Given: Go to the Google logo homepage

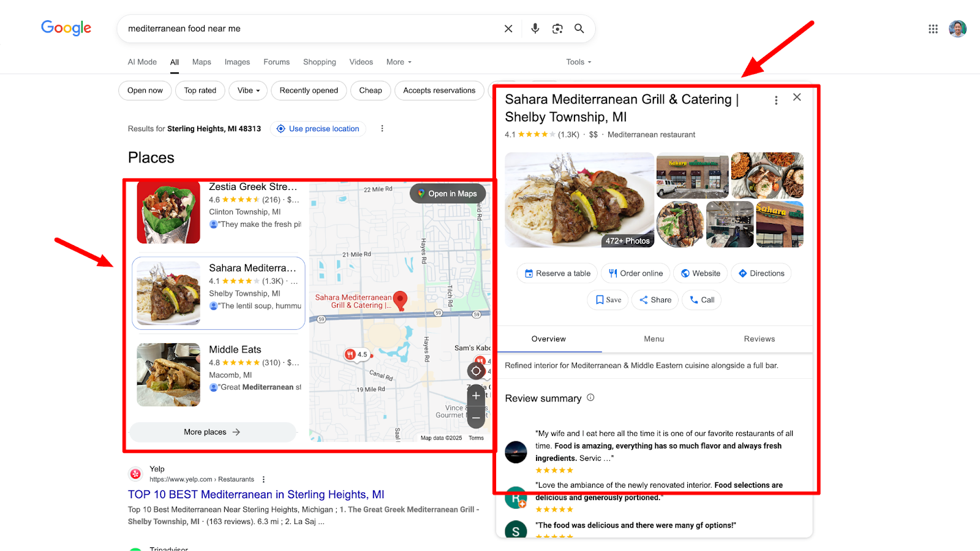Looking at the screenshot, I should pos(66,28).
